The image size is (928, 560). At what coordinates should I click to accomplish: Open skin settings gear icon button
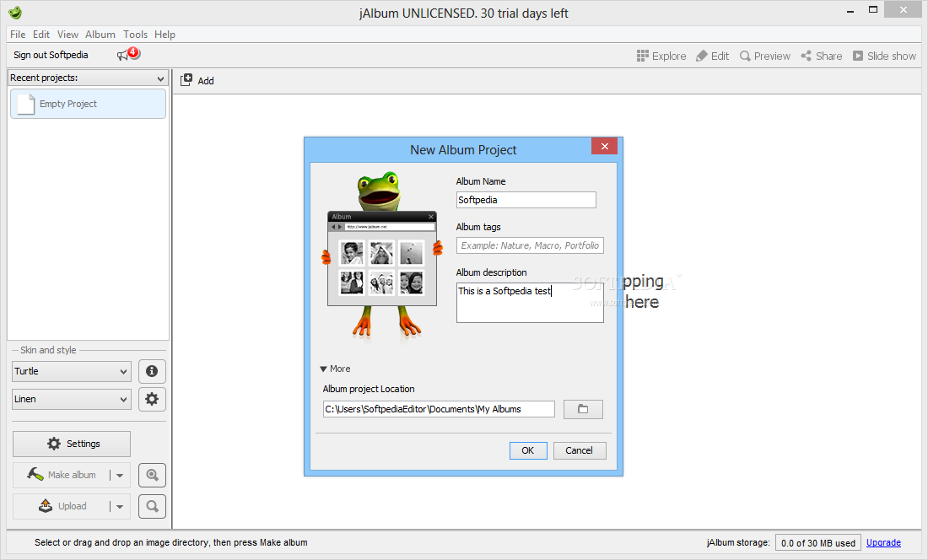[152, 399]
